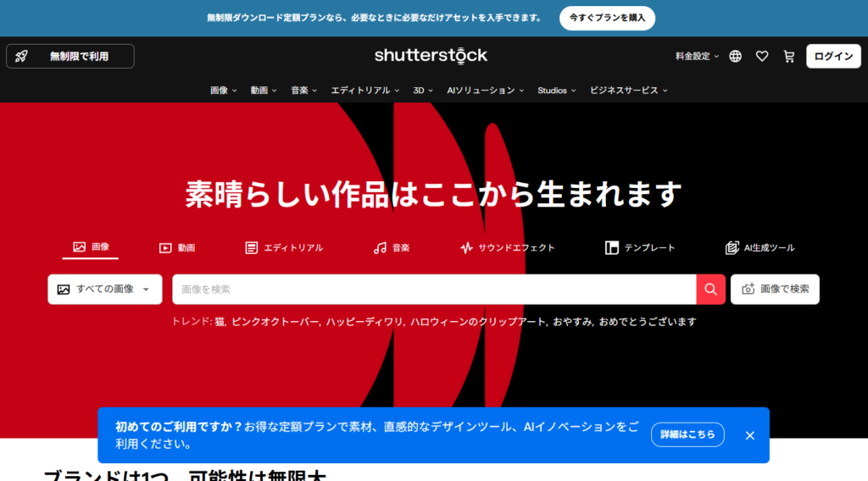Open the ビジネスサービス menu
Image resolution: width=868 pixels, height=481 pixels.
coord(628,90)
